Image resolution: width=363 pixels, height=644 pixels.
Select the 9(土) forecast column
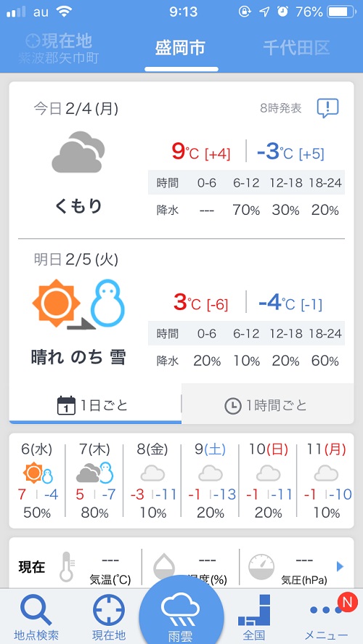coord(211,481)
